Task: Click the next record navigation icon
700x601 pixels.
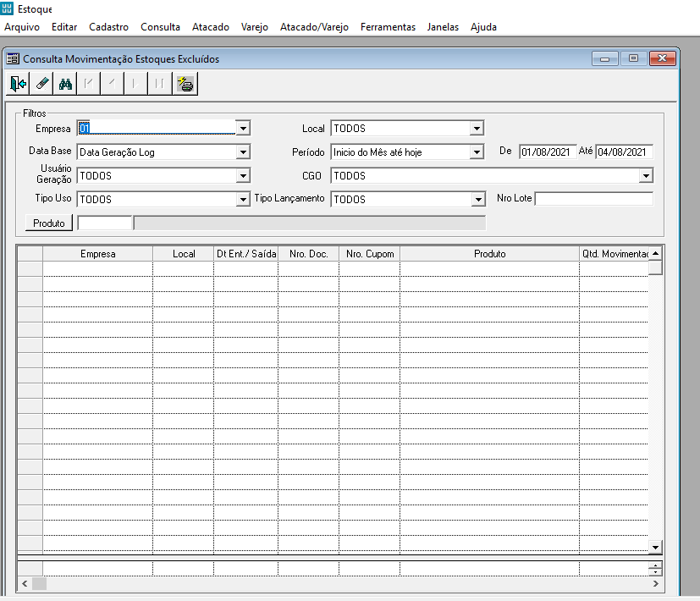Action: coord(136,84)
